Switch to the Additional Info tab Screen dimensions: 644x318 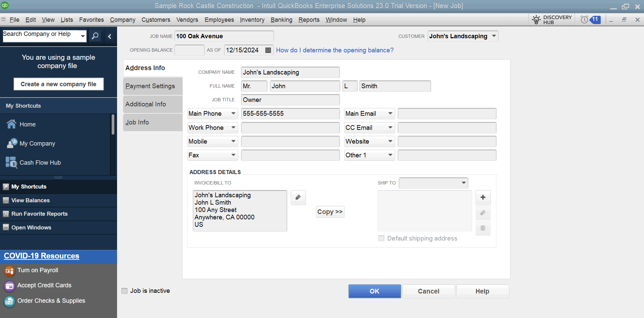click(153, 104)
